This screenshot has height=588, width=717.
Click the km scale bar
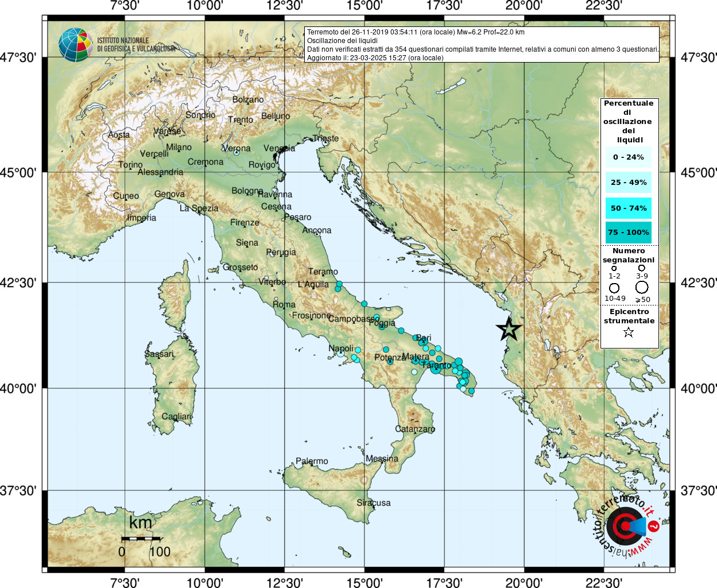[141, 539]
